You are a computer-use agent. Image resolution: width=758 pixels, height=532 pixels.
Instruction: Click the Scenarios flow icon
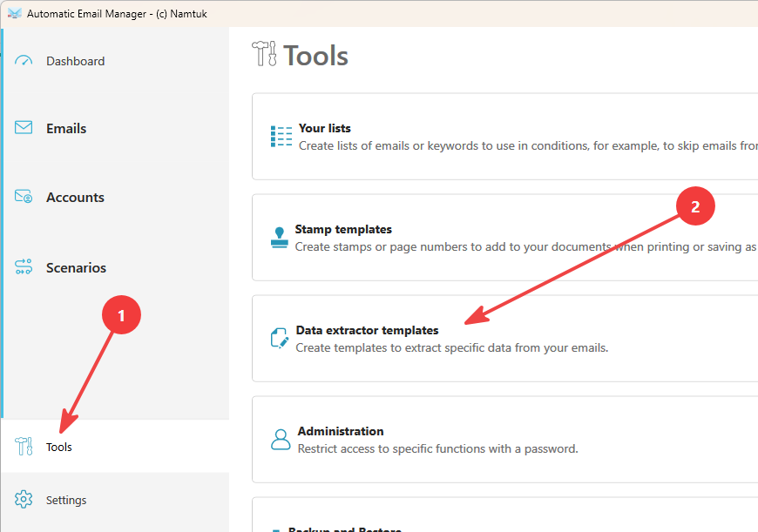[24, 266]
